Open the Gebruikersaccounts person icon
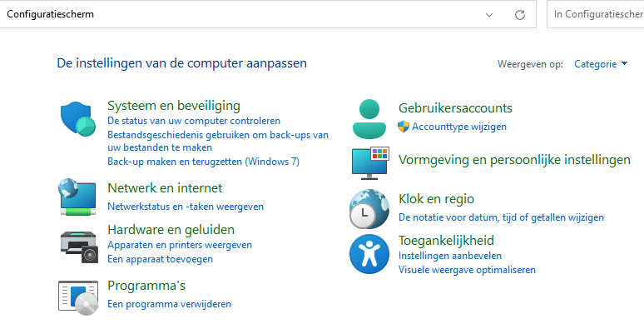Viewport: 644px width, 324px height. [x=369, y=119]
